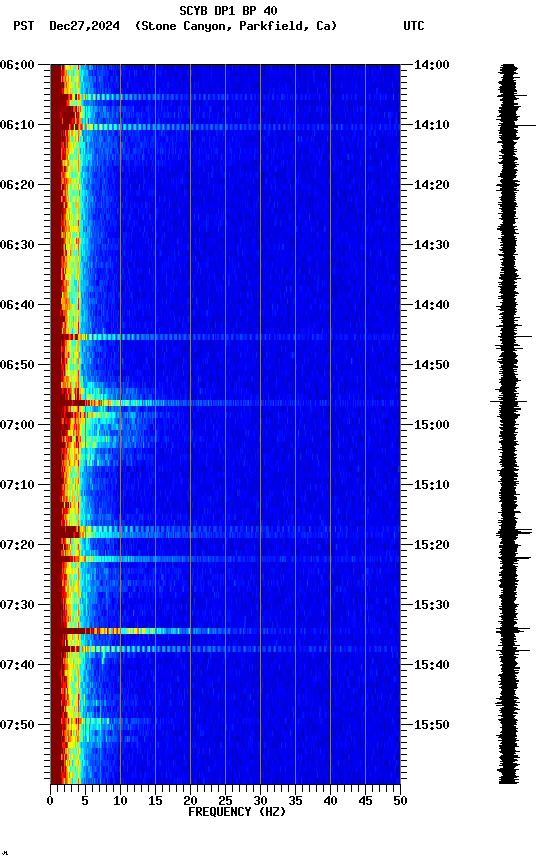This screenshot has height=864, width=552.
Task: Click the "14:00" UTC time label
Action: pyautogui.click(x=432, y=65)
